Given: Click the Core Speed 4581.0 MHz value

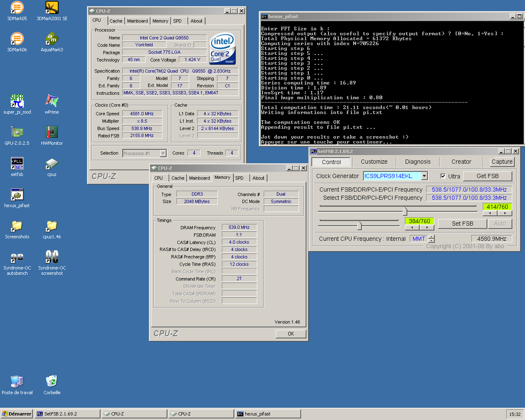Looking at the screenshot, I should tap(142, 114).
